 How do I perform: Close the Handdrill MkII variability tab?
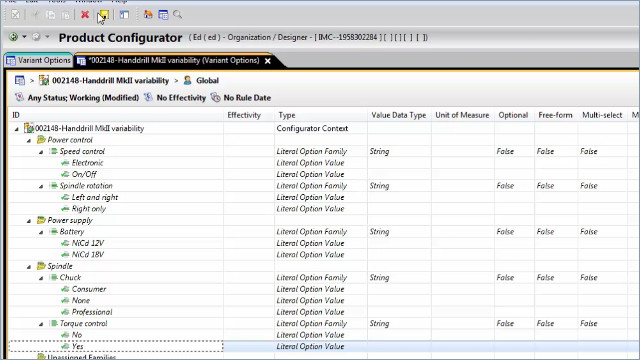point(268,61)
